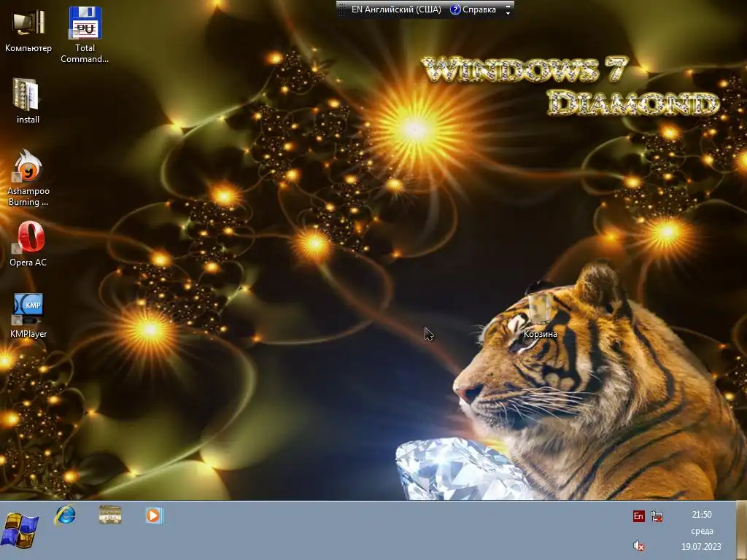Open the media player taskbar icon
The height and width of the screenshot is (560, 747).
point(155,516)
